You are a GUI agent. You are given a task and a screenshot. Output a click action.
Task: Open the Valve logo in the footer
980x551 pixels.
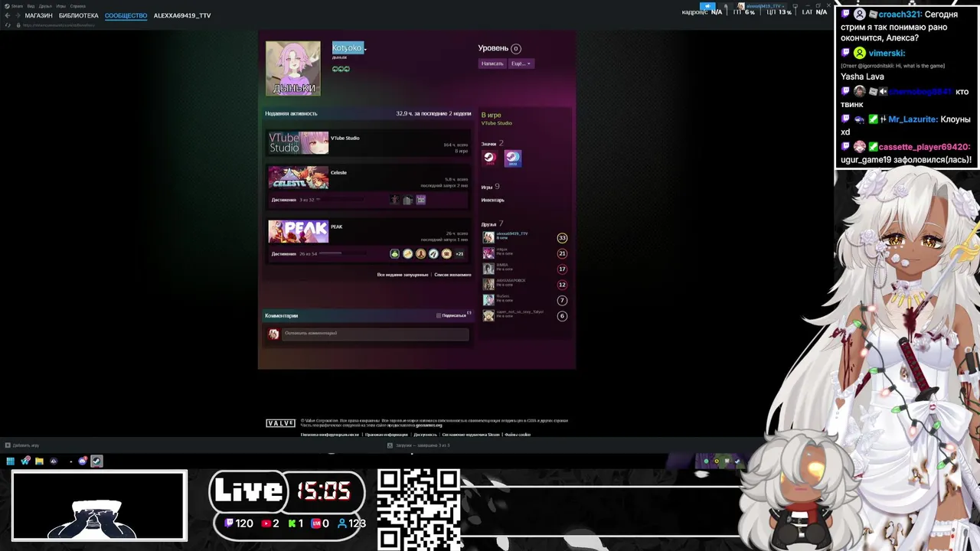pyautogui.click(x=280, y=423)
